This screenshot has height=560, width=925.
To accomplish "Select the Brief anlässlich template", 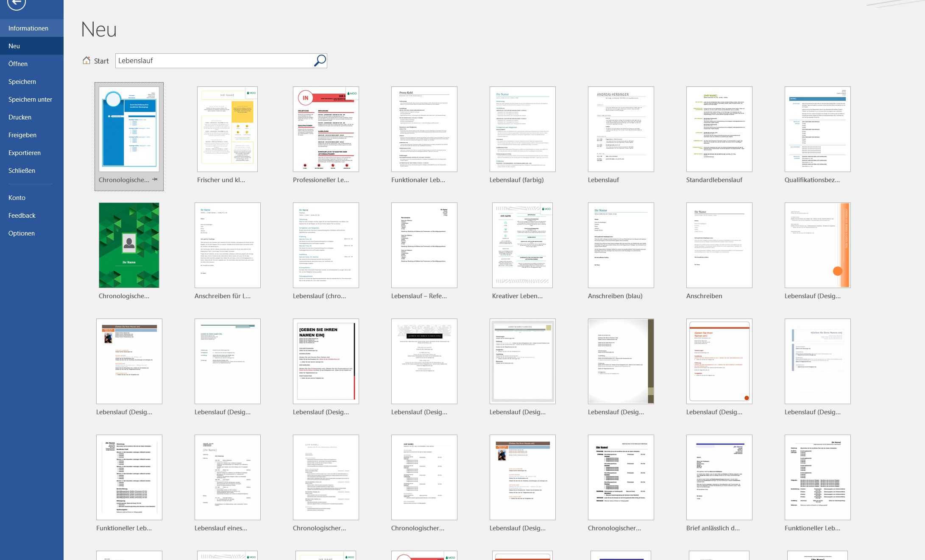I will point(719,477).
